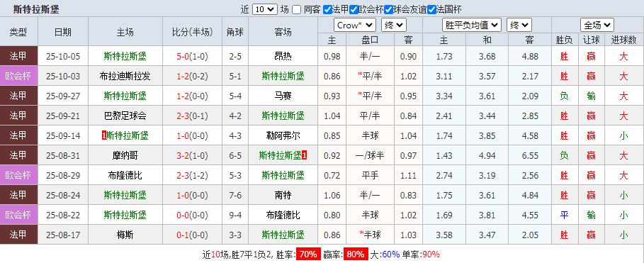
Task: Click the 马赛 team link
Action: point(283,96)
